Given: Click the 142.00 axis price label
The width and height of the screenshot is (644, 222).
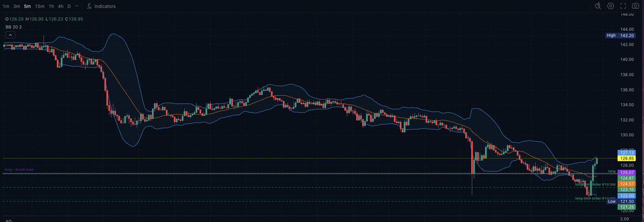Looking at the screenshot, I should [627, 44].
